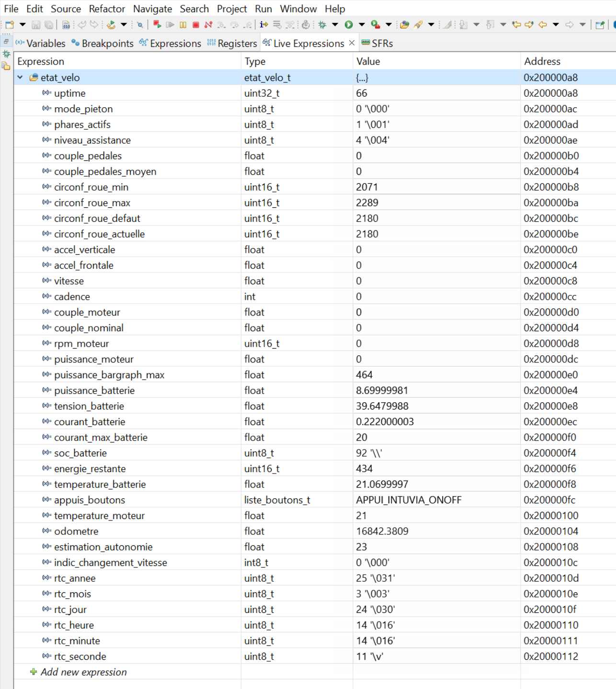616x689 pixels.
Task: Click the Terminate and Relaunch icon
Action: [157, 24]
